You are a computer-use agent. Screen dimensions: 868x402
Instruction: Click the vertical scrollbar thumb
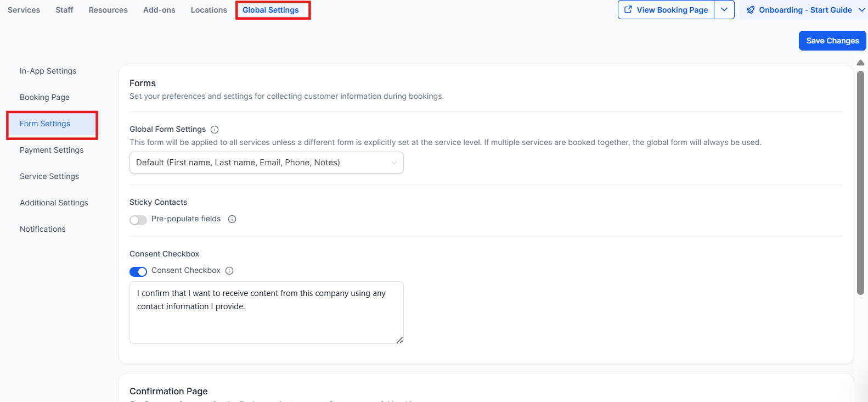(860, 181)
